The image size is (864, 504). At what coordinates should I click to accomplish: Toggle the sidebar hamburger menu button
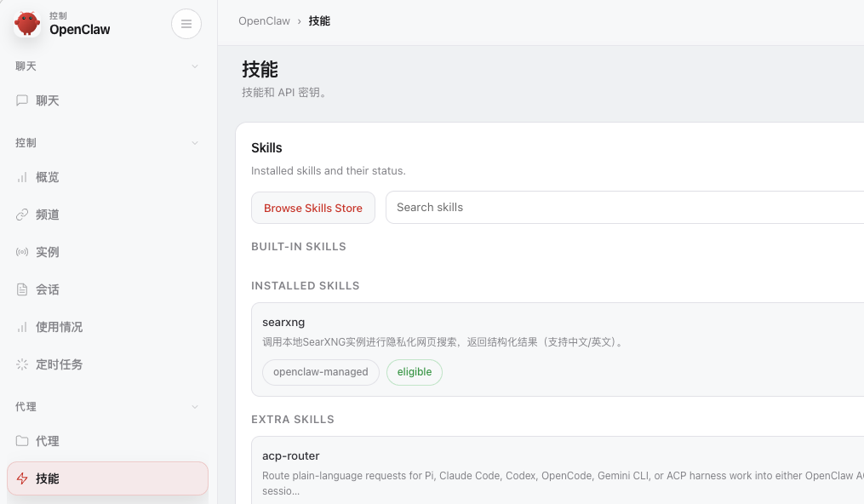pyautogui.click(x=186, y=24)
